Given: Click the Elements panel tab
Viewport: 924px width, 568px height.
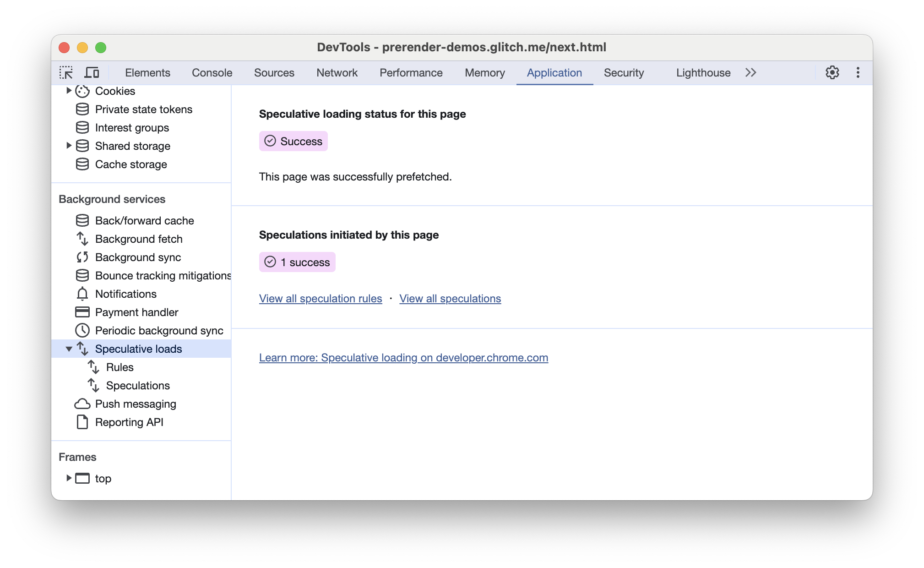Looking at the screenshot, I should (x=147, y=73).
